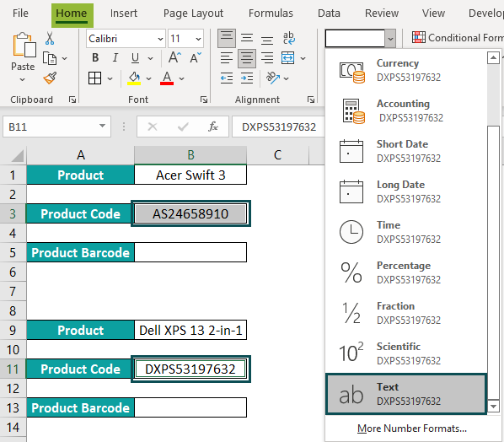Expand Fill Color dropdown arrow
Screen dimensions: 504x442
[148, 78]
